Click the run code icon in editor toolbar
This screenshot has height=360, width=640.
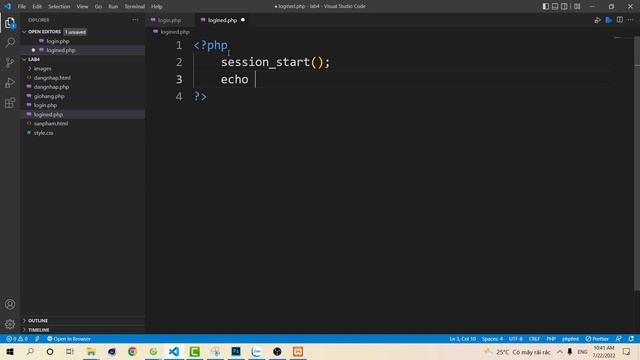597,20
